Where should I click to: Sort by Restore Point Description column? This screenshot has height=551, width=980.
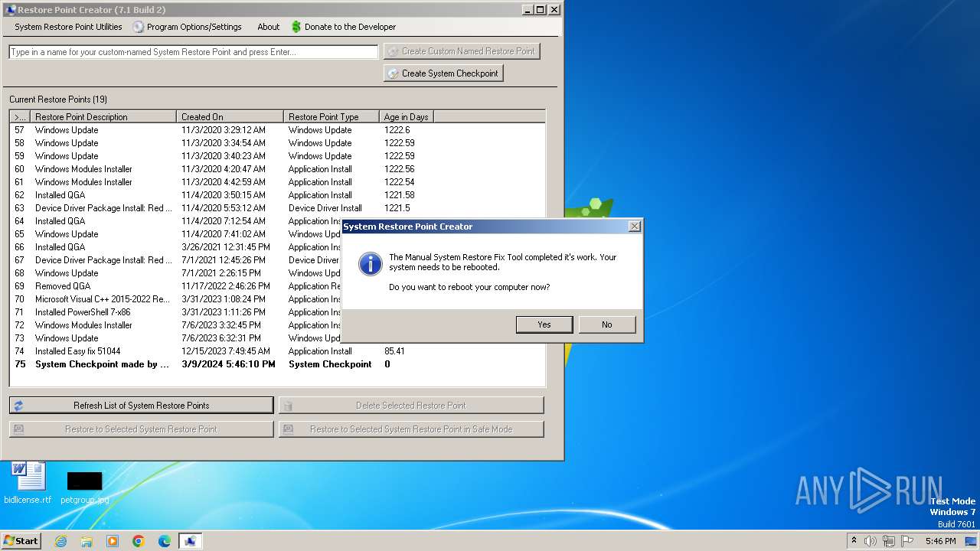(x=103, y=117)
